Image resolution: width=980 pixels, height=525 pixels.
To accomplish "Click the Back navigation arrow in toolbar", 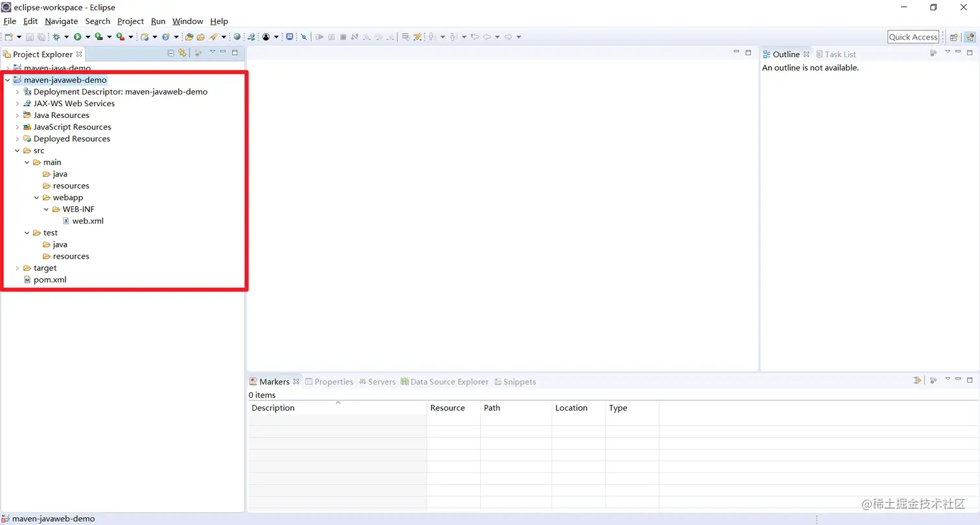I will pos(486,37).
